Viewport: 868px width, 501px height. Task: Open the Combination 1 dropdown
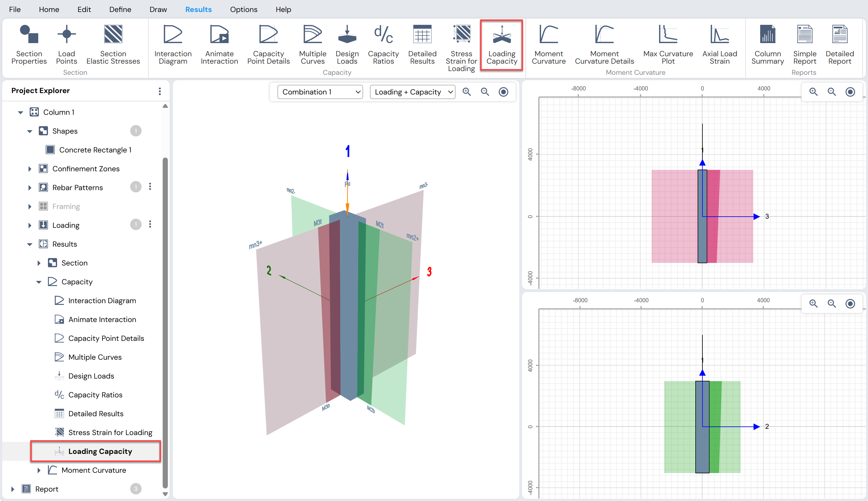[320, 92]
